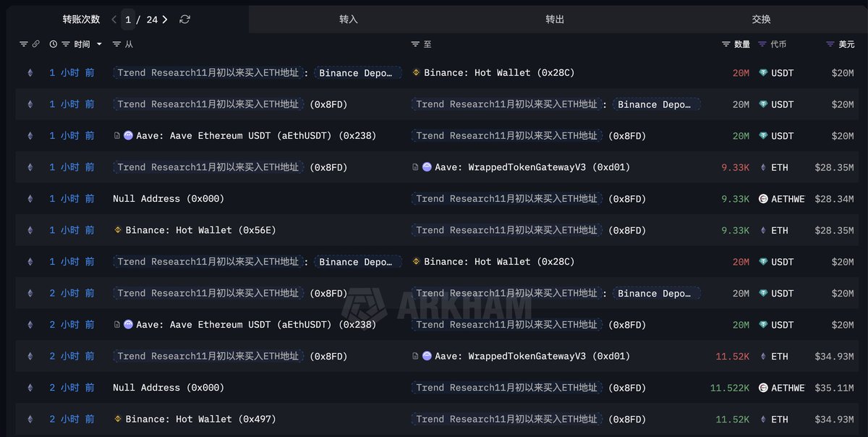
Task: Click Ethereum chain icon in Hot Wallet (0x497) row
Action: (x=30, y=419)
